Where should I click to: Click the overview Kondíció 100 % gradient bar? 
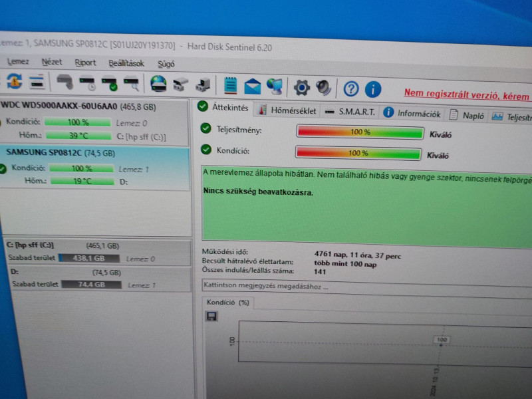358,153
